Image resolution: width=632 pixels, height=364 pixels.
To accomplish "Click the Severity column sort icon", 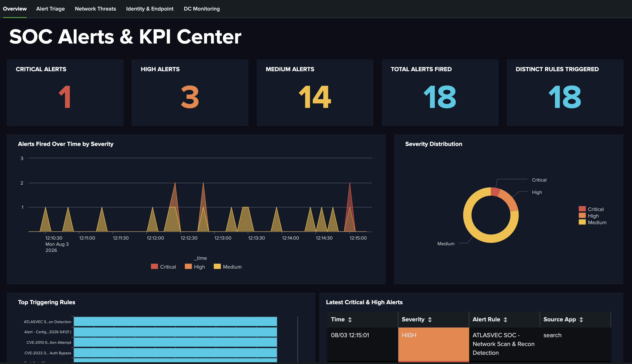I will (x=430, y=320).
